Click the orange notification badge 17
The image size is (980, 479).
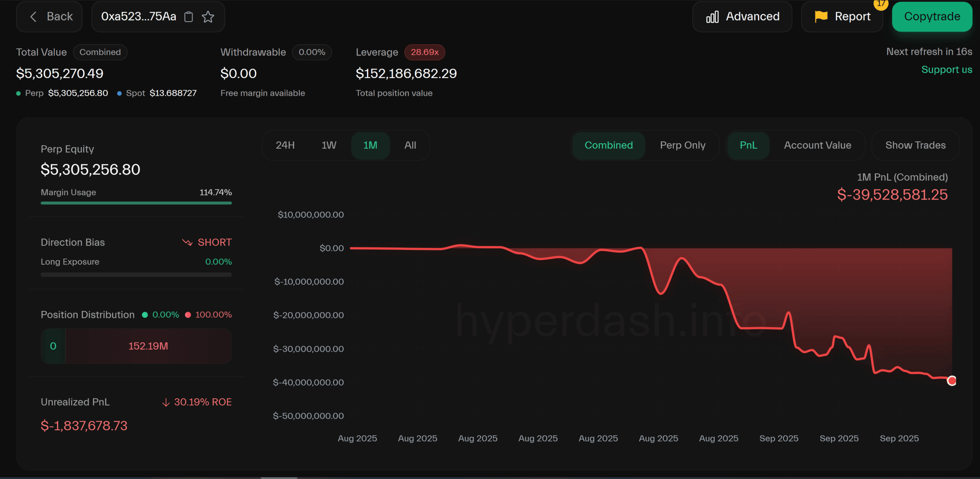coord(880,4)
